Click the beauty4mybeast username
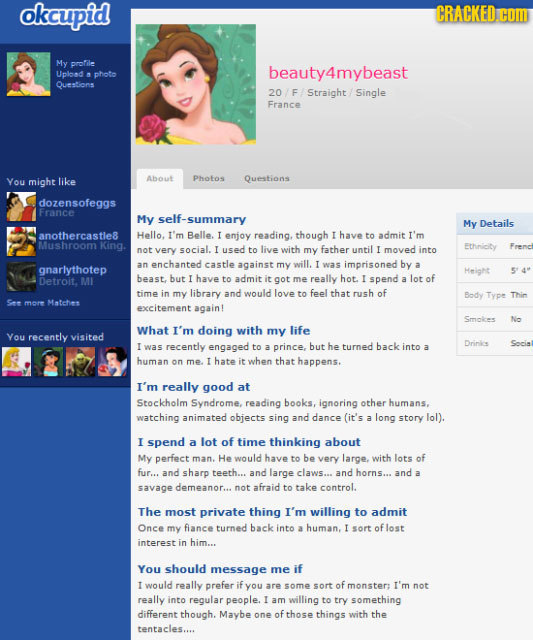533x640 pixels. 338,73
